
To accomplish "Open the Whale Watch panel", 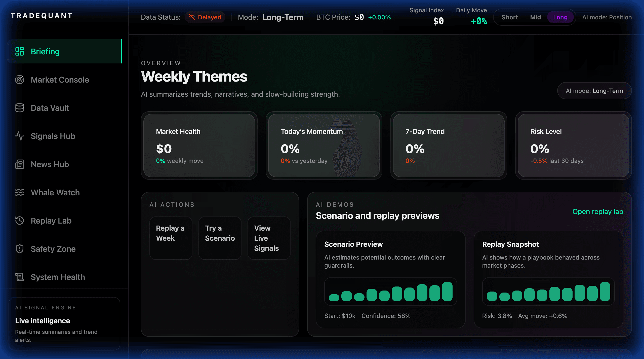I will coord(55,193).
